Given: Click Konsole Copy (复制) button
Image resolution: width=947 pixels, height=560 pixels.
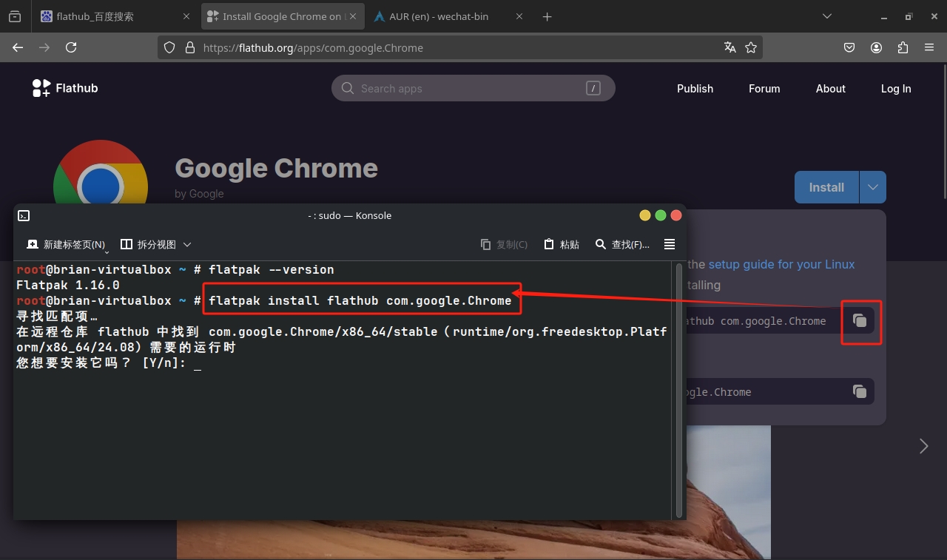Looking at the screenshot, I should click(504, 244).
